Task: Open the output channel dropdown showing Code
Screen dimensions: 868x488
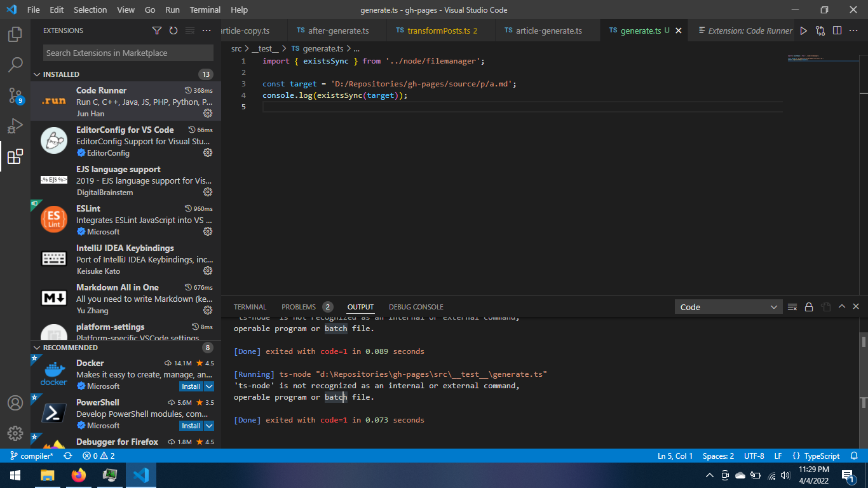Action: (x=728, y=306)
